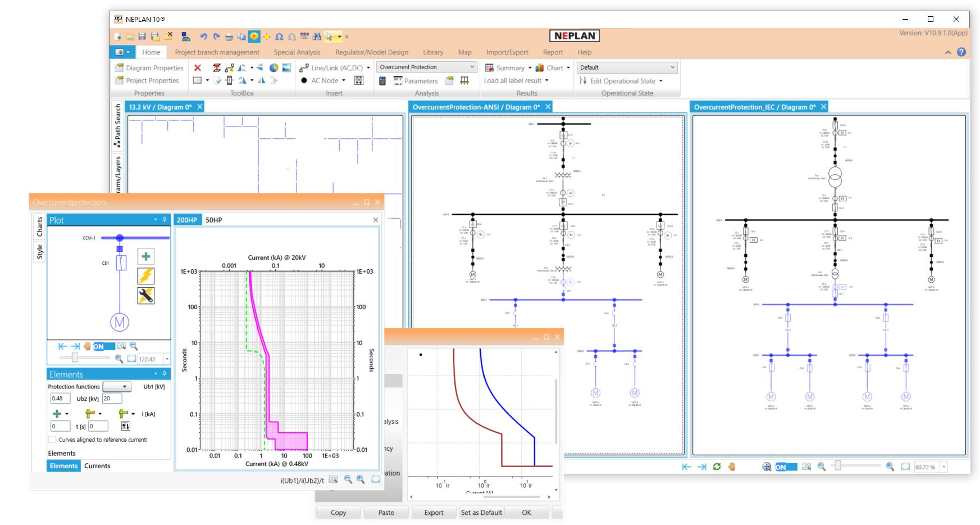Click the zoom slider handle in Plot panel

(75, 357)
